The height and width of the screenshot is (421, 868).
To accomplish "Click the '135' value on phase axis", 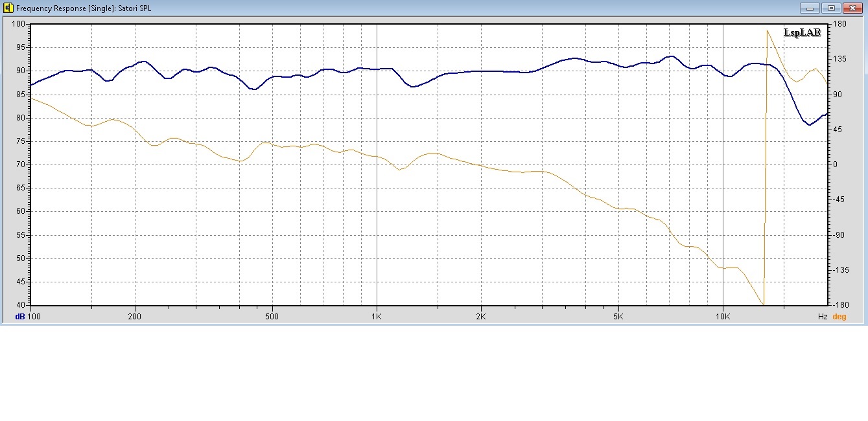I will [x=839, y=59].
